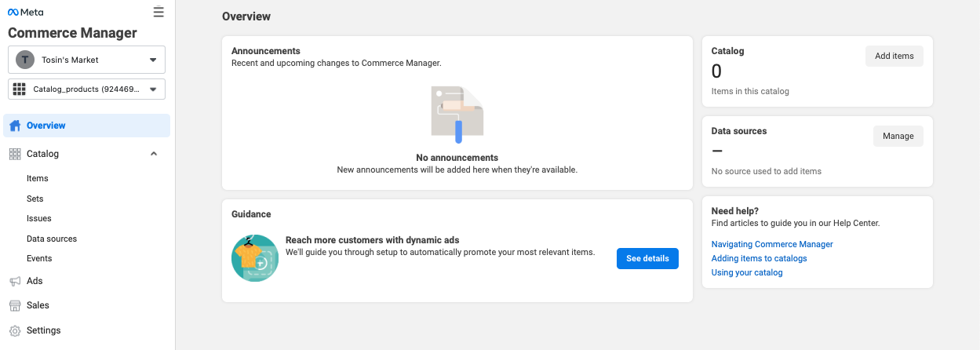
Task: Click the Items in this catalog text
Action: point(750,91)
